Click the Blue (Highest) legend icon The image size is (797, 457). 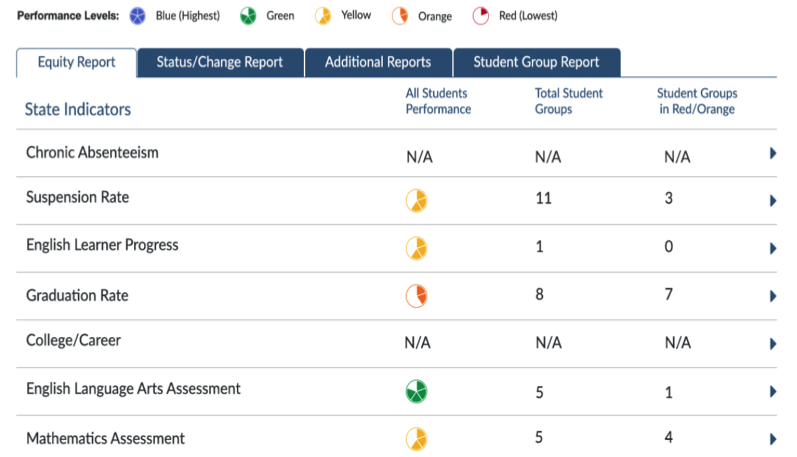coord(136,16)
